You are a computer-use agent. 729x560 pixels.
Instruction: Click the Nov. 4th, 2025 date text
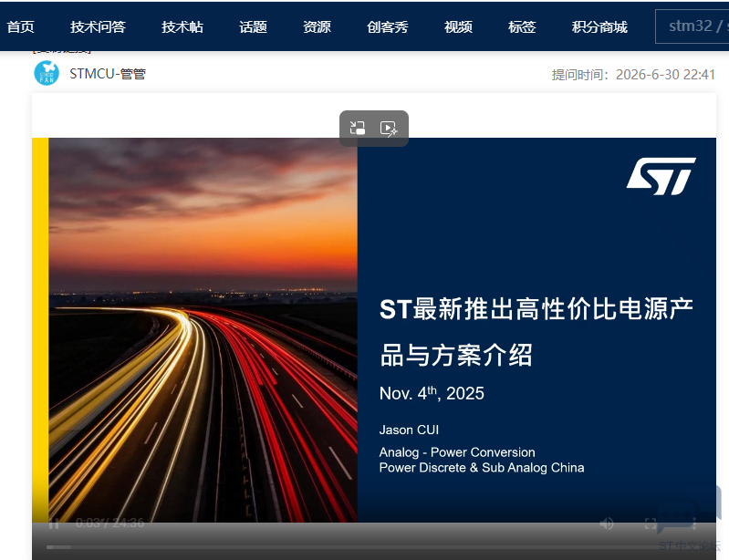[x=432, y=393]
